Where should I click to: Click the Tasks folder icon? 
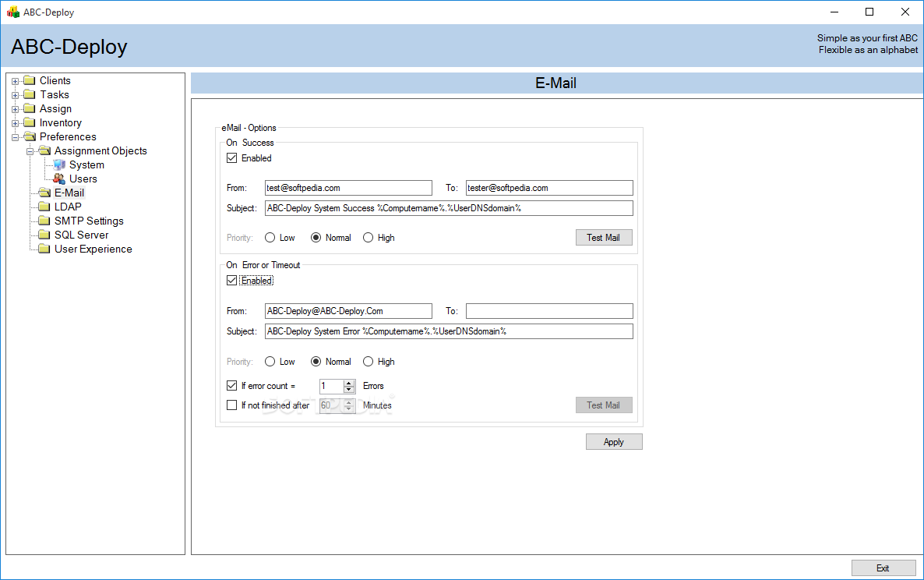(x=30, y=95)
